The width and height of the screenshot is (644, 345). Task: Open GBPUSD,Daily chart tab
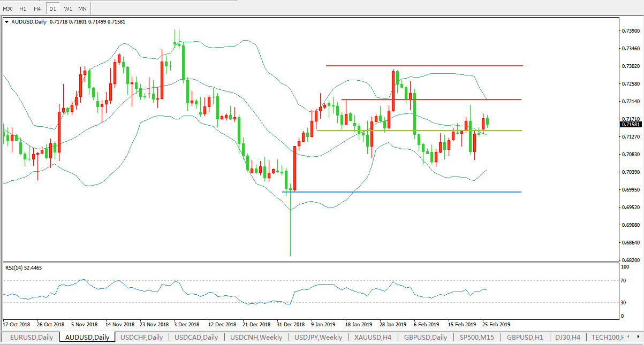point(426,338)
